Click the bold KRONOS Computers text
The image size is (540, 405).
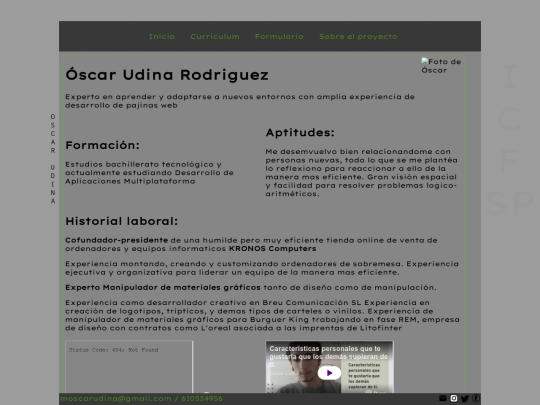tap(272, 249)
